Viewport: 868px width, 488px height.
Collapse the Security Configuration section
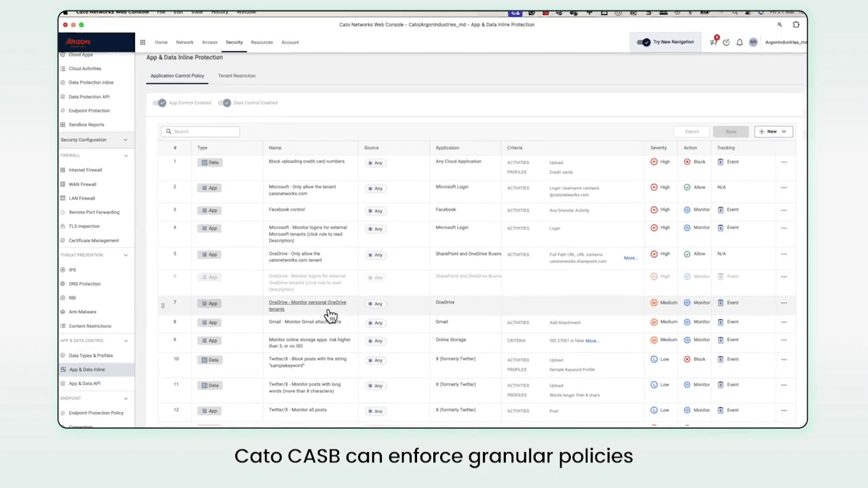[125, 140]
